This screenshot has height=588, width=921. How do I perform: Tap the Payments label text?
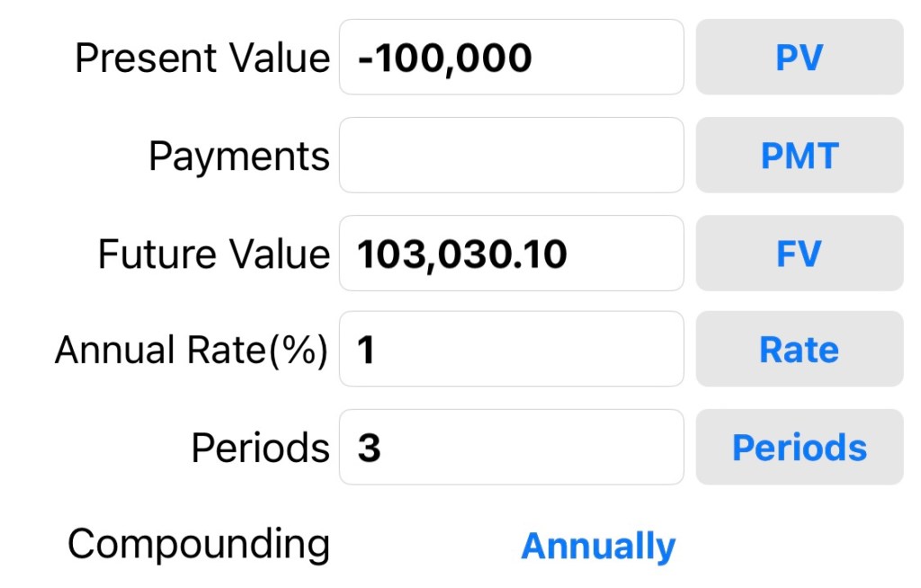coord(239,156)
